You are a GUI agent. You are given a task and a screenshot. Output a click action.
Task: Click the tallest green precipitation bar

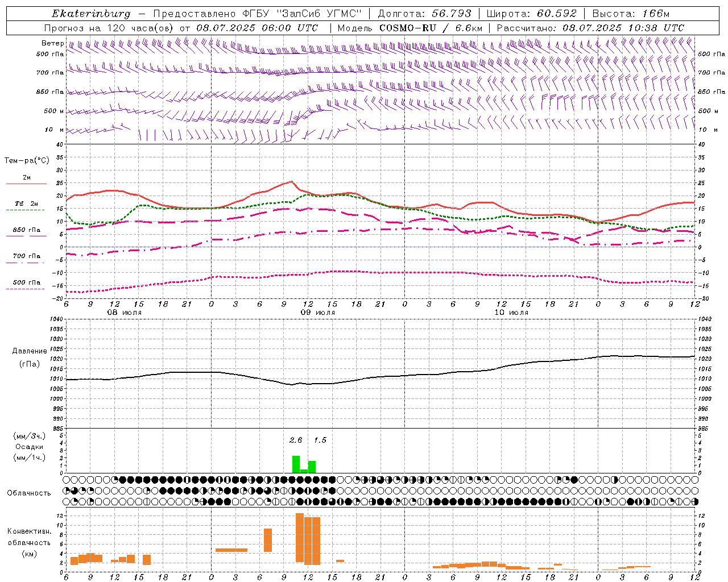click(296, 464)
